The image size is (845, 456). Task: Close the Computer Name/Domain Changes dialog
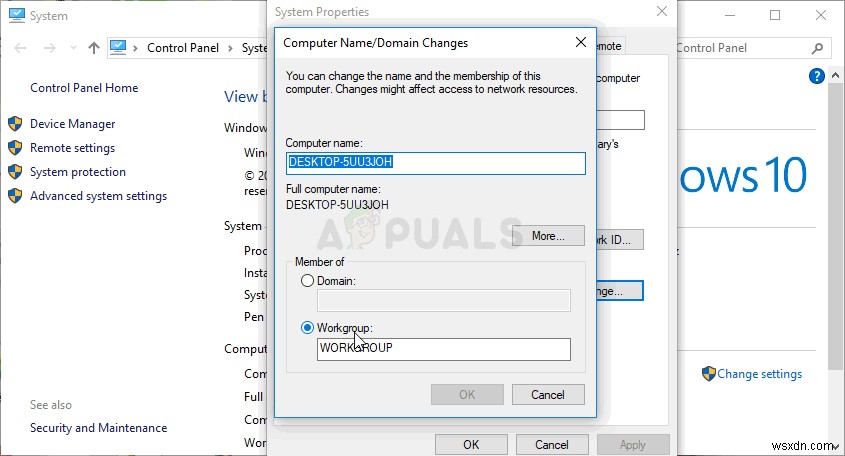pyautogui.click(x=580, y=42)
